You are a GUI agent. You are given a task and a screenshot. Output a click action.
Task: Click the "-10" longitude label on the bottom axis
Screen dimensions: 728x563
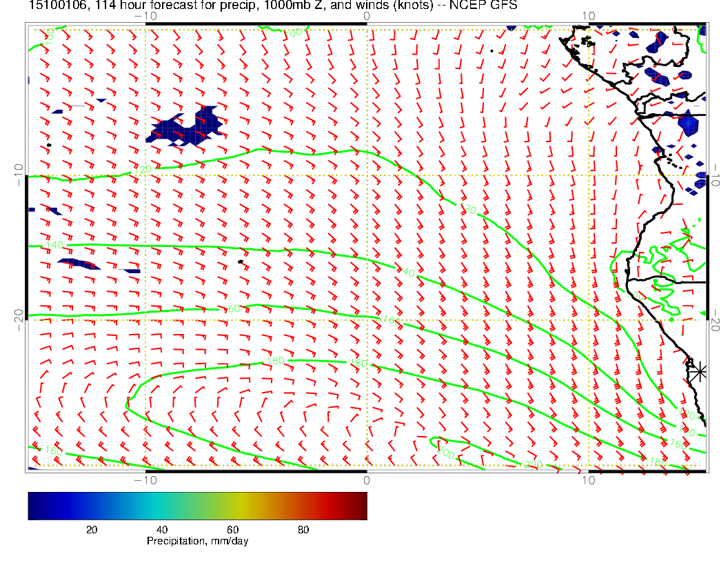pos(145,480)
